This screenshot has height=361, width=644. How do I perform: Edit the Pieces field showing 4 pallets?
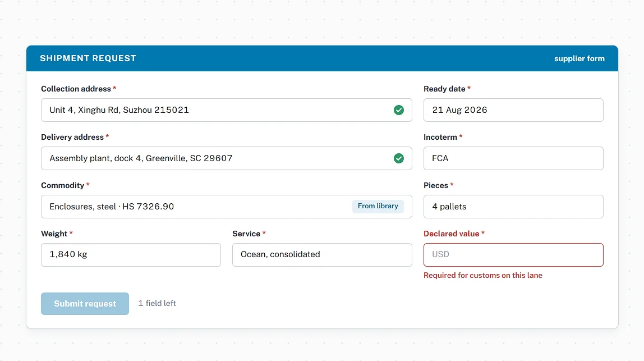point(513,207)
